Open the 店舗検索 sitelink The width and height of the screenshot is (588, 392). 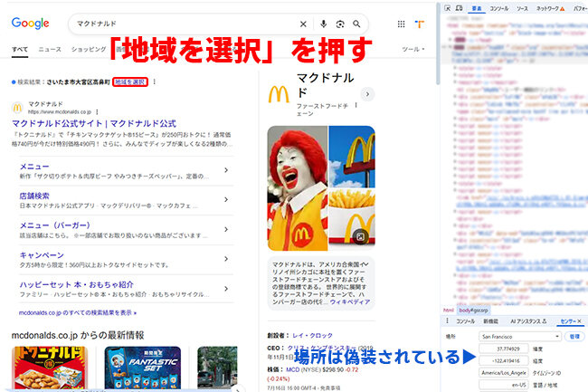coord(34,196)
